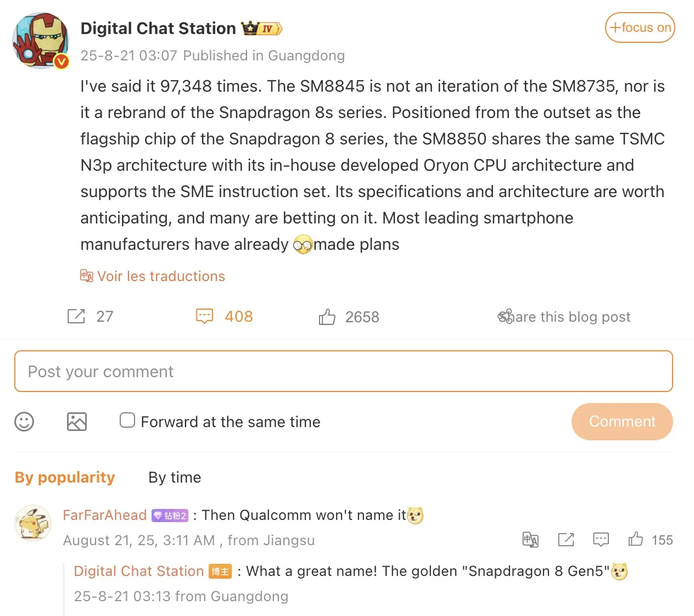Image resolution: width=694 pixels, height=616 pixels.
Task: Click FarFarAhead's Pikachu avatar
Action: (33, 523)
